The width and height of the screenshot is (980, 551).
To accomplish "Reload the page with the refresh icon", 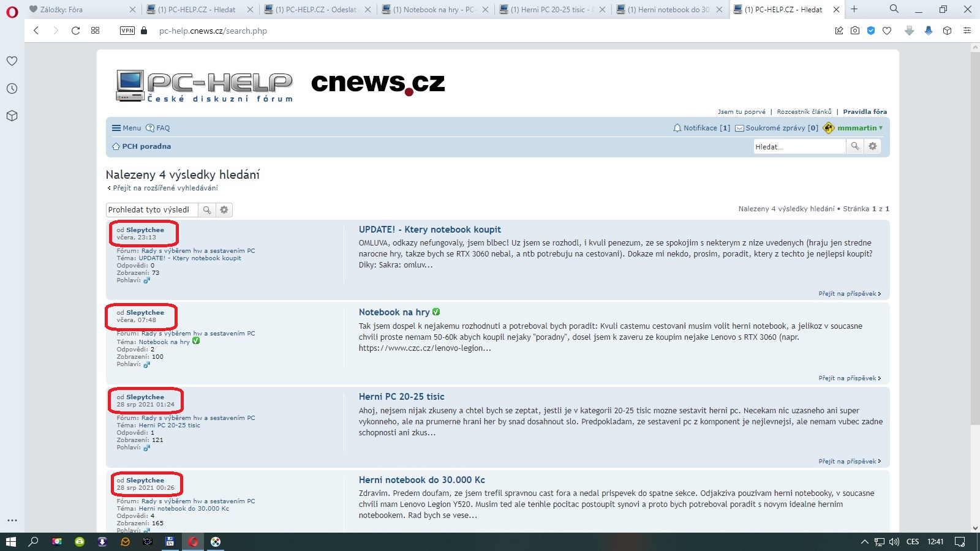I will (75, 31).
